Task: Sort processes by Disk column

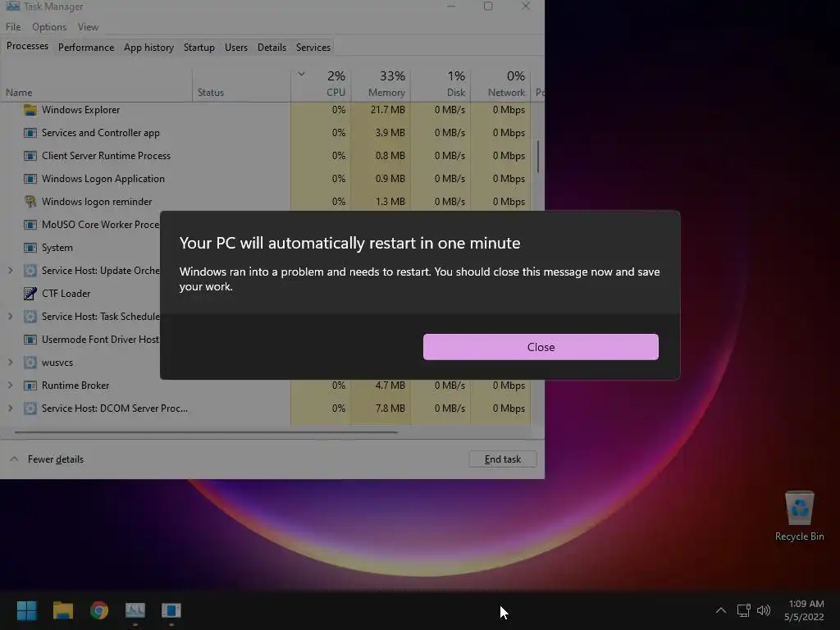Action: pyautogui.click(x=441, y=85)
